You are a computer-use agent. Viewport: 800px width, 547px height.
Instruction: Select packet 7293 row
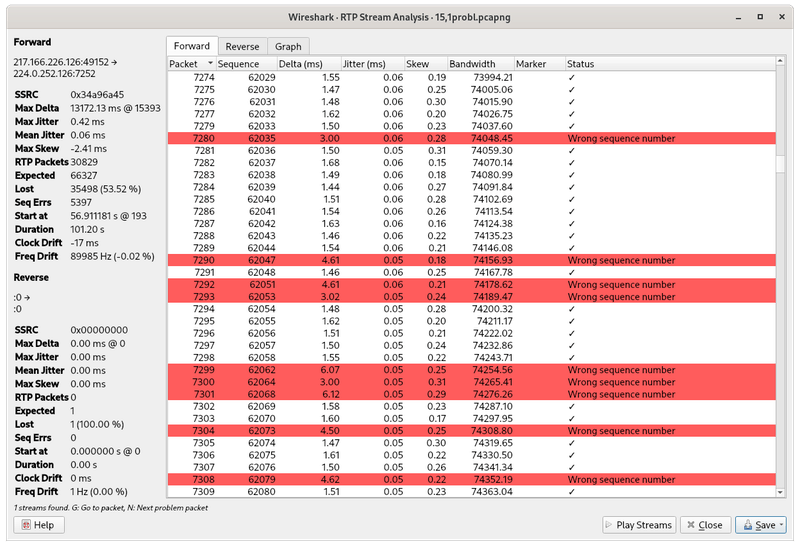471,297
